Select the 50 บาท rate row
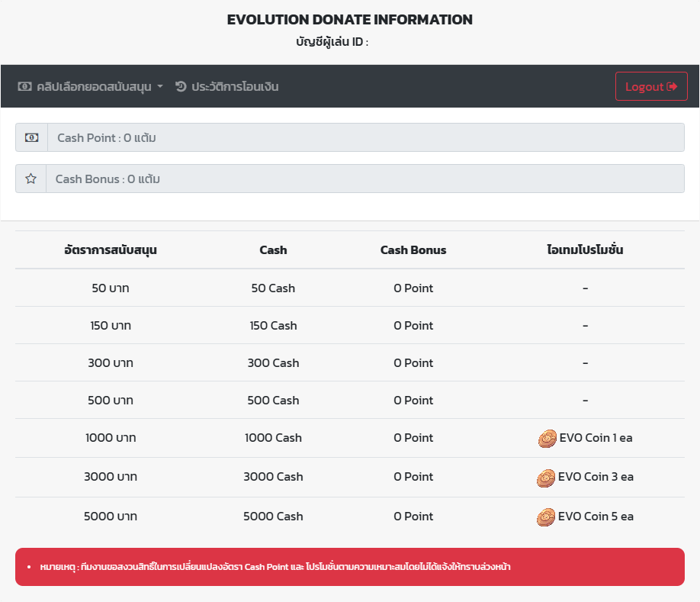700x602 pixels. [349, 288]
